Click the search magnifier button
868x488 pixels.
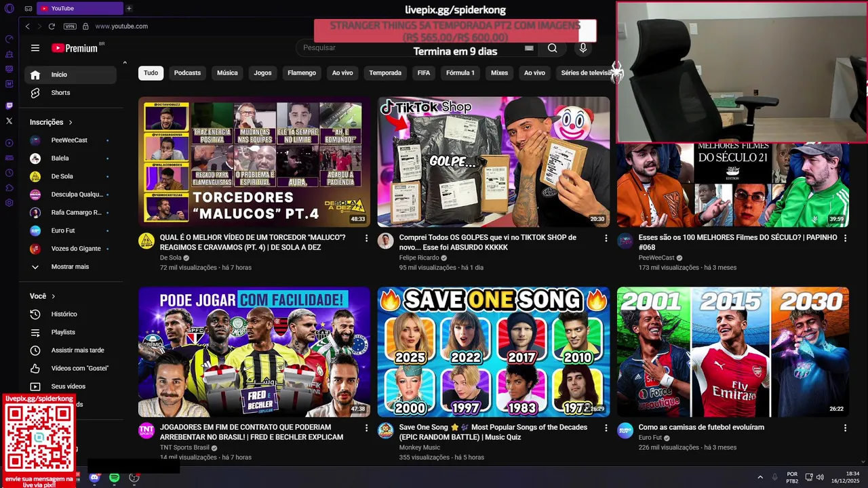pos(552,48)
